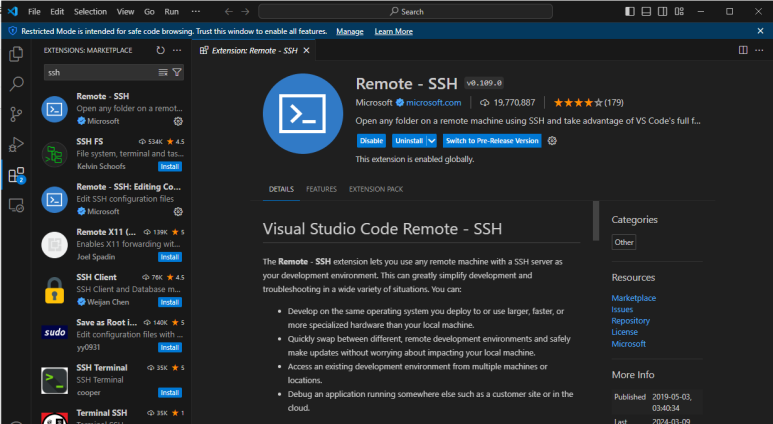
Task: Switch to the Details tab
Action: coord(281,189)
